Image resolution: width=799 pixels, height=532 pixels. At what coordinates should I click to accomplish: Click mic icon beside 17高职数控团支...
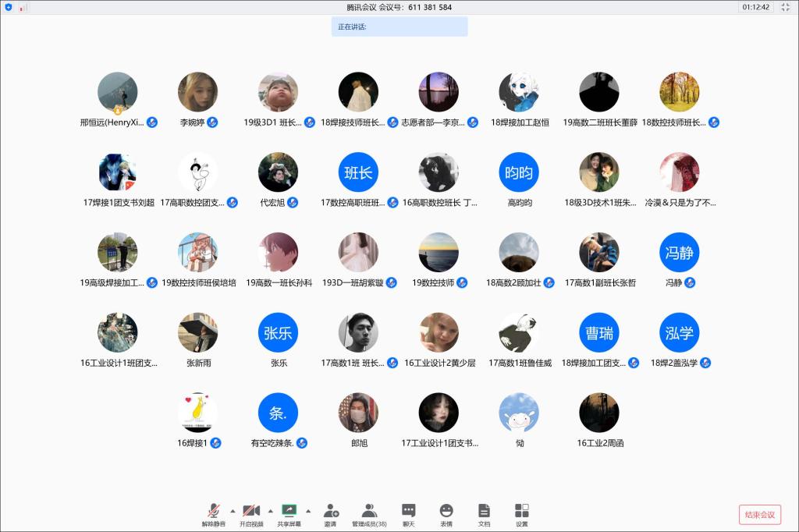point(233,203)
